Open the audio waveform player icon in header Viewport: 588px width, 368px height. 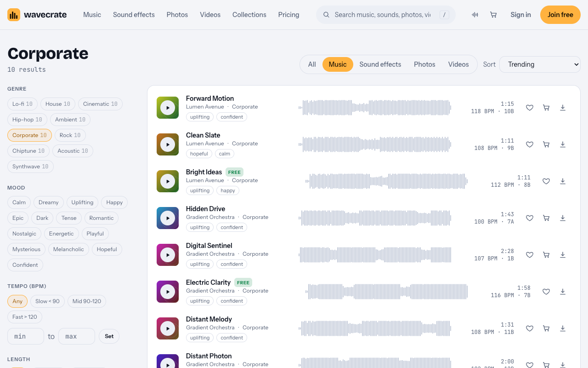475,15
